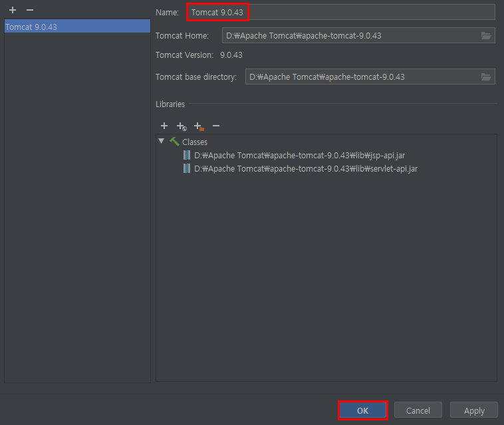Select the jsp-api.jar library entry
The height and width of the screenshot is (425, 504).
tap(300, 155)
